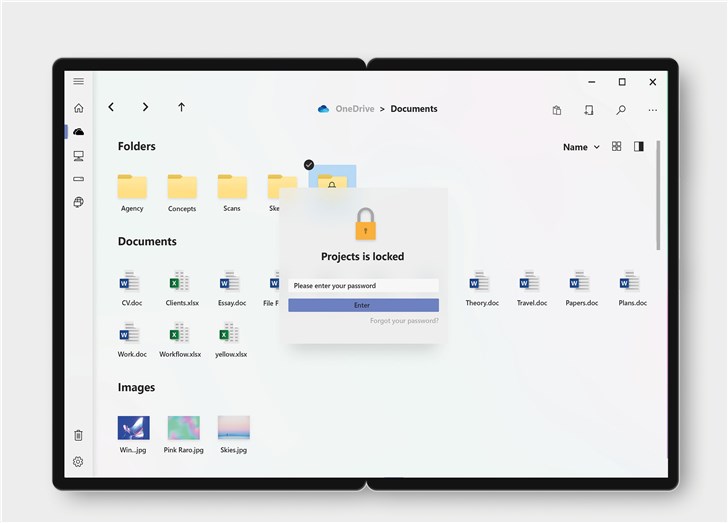This screenshot has width=728, height=523.
Task: Close the file manager window
Action: (652, 82)
